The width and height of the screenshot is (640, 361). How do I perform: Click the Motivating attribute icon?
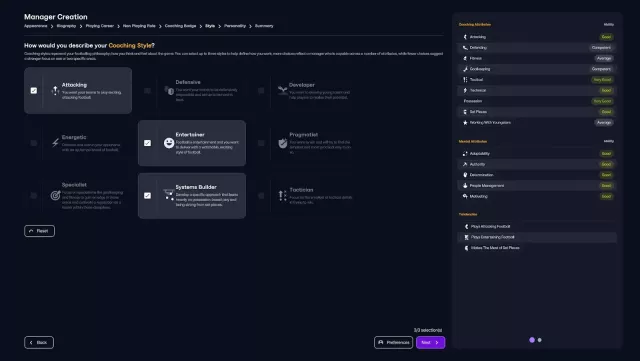tap(465, 196)
